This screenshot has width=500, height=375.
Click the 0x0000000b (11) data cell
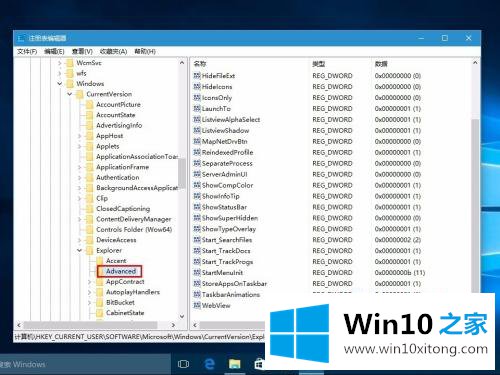pyautogui.click(x=400, y=273)
